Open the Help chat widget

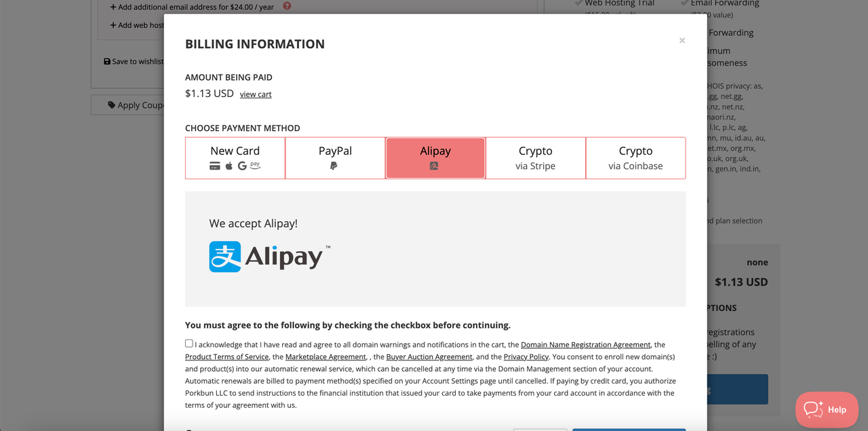point(827,409)
